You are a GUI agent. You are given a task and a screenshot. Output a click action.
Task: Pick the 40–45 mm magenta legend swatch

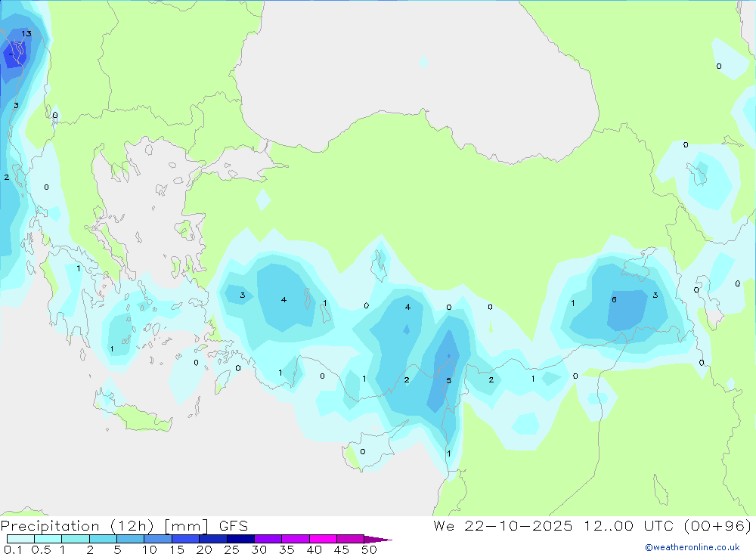[x=323, y=539]
